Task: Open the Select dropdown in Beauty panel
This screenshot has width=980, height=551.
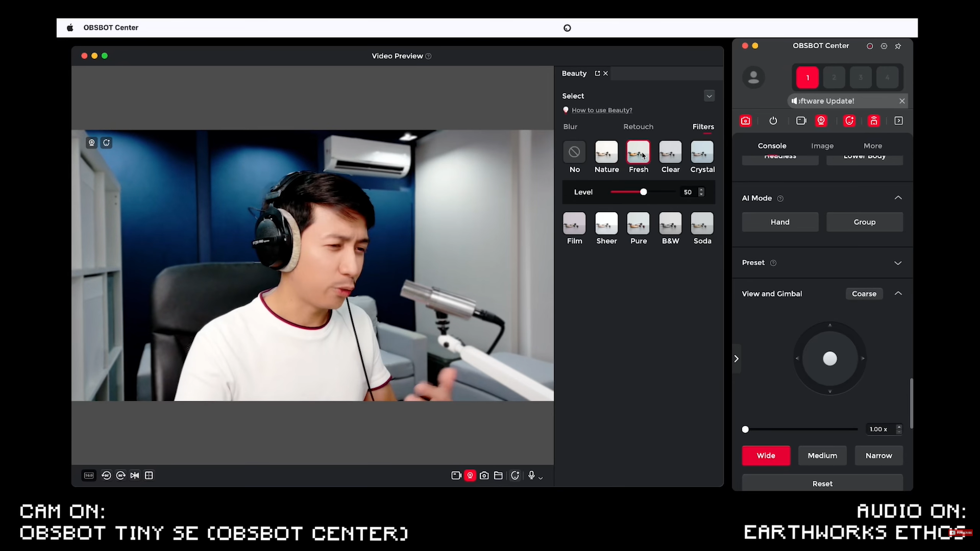Action: tap(709, 96)
